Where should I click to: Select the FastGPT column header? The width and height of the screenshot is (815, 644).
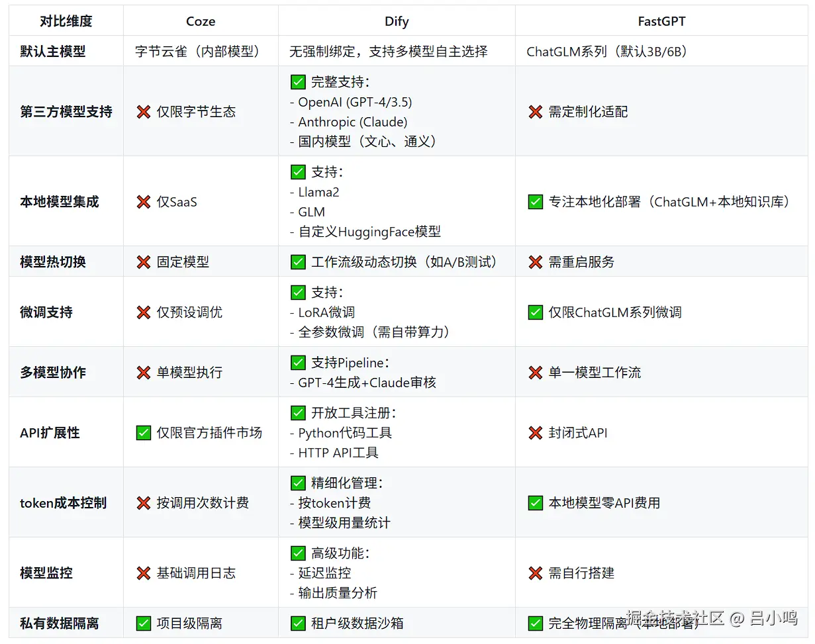(x=661, y=21)
